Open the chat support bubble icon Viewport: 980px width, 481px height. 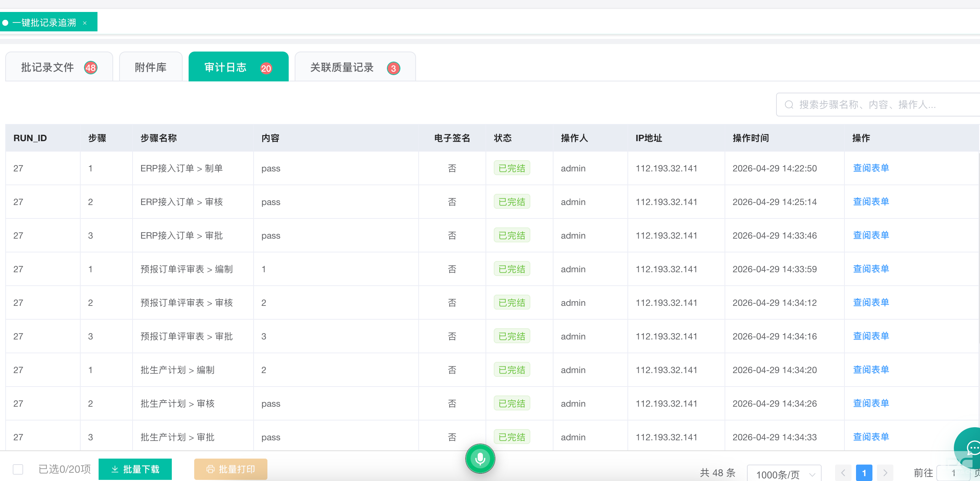(x=972, y=447)
